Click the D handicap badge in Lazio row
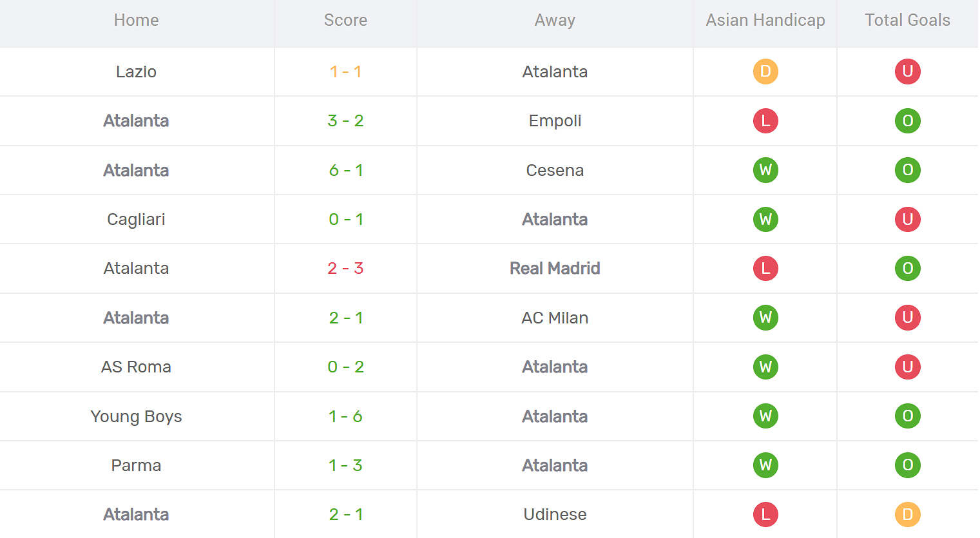The image size is (980, 538). point(765,72)
